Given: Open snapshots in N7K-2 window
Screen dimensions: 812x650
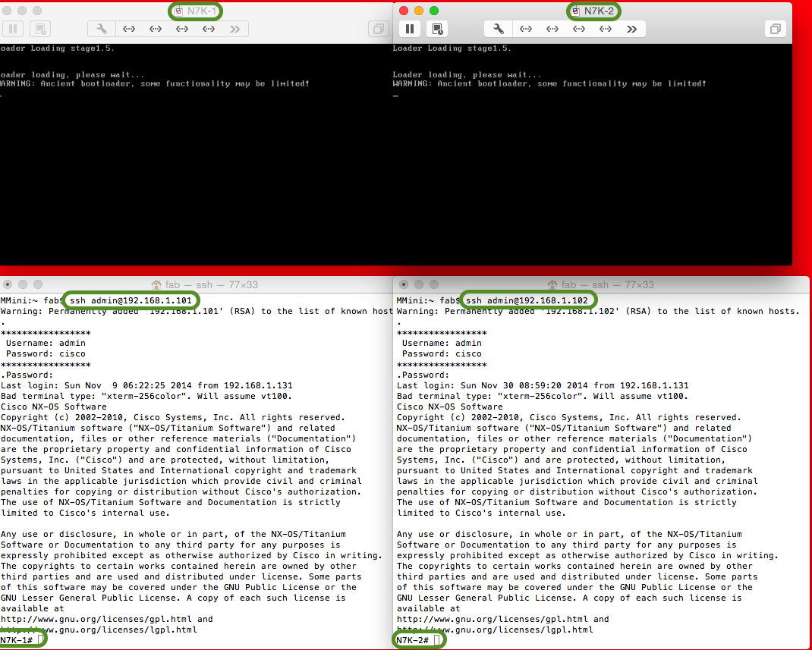Looking at the screenshot, I should pyautogui.click(x=437, y=29).
